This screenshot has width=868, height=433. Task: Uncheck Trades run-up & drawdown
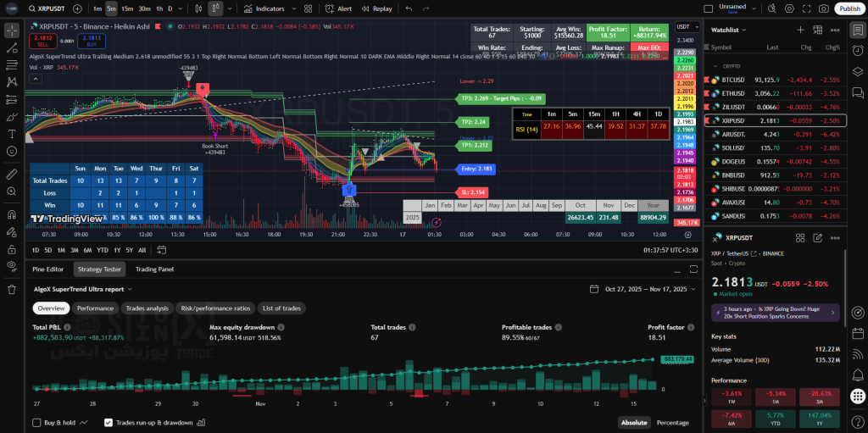108,423
